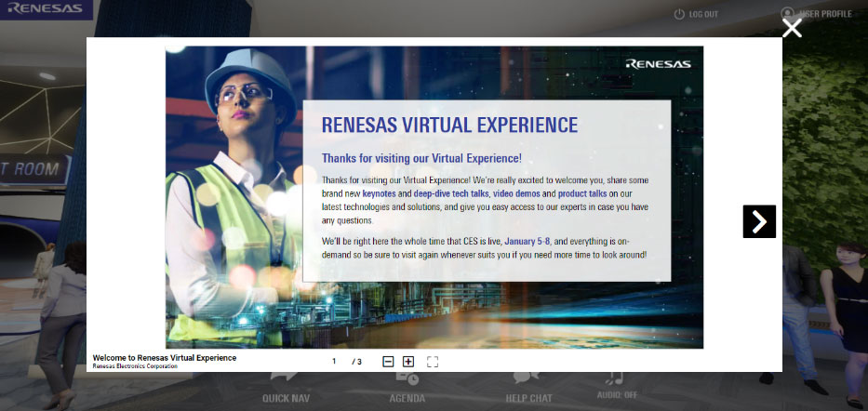The image size is (868, 411).
Task: Click the Renesas logo at top left
Action: 46,9
